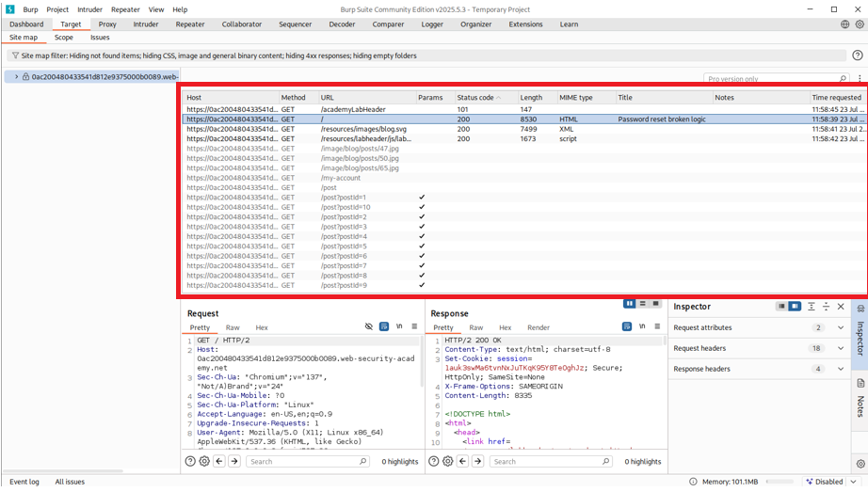Viewport: 868px width, 492px height.
Task: Close the Inspector panel
Action: click(x=841, y=306)
